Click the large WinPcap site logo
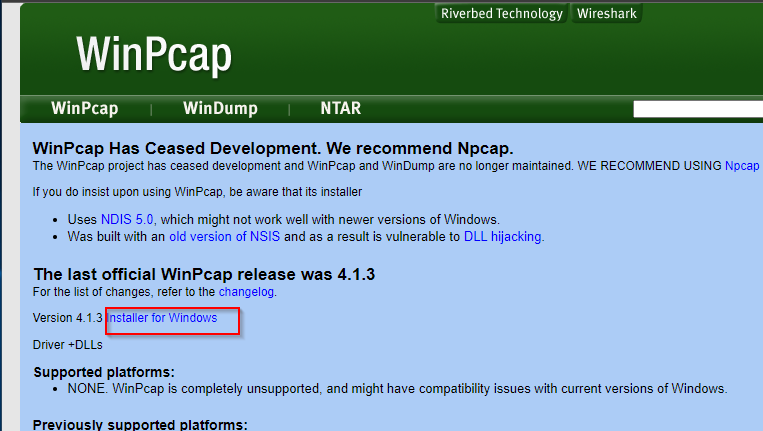 point(154,54)
